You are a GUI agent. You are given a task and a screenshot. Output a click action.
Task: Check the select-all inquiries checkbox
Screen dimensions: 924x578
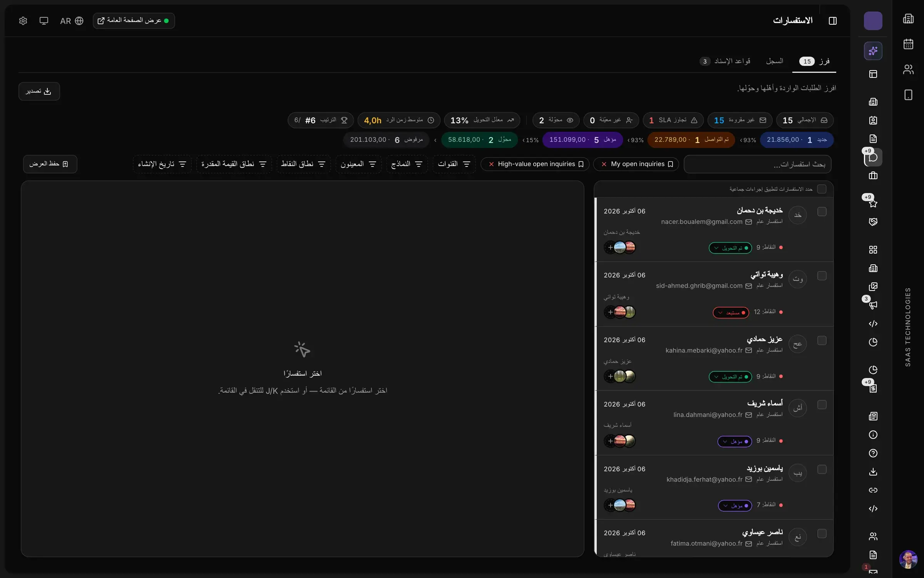click(x=822, y=189)
